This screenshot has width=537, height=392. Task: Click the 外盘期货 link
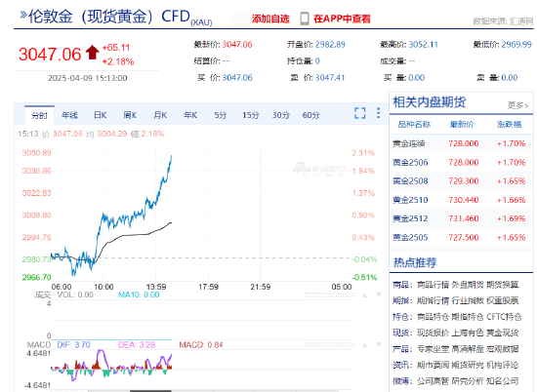pyautogui.click(x=468, y=285)
